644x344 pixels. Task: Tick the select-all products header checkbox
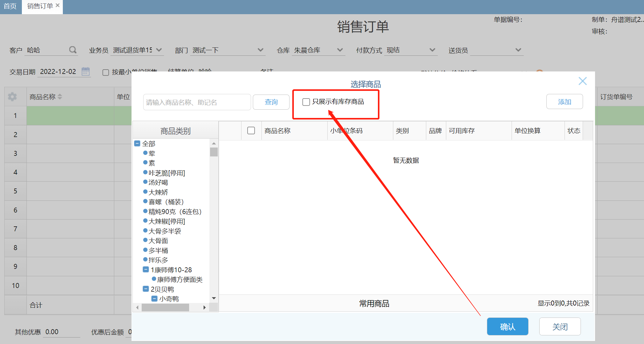[251, 131]
